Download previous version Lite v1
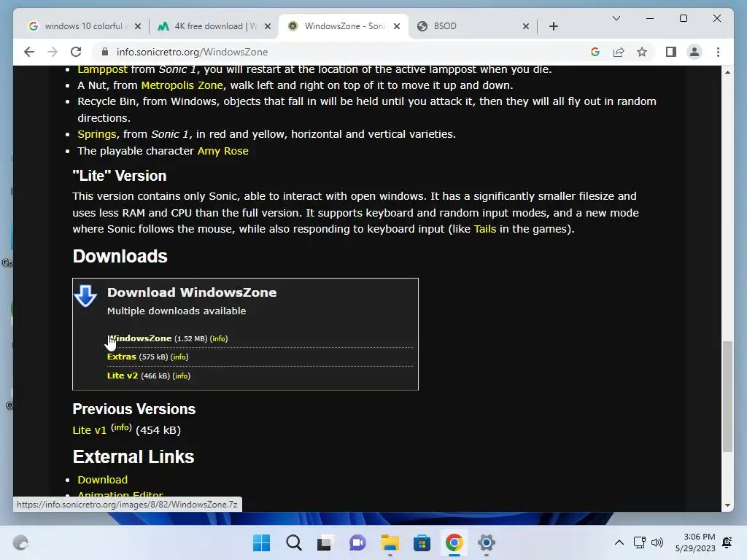 [89, 430]
